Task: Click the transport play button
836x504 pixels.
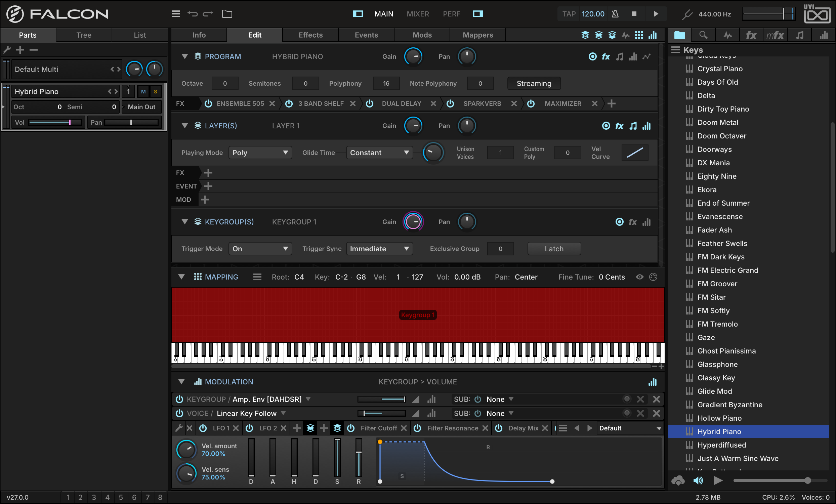Action: pyautogui.click(x=656, y=14)
